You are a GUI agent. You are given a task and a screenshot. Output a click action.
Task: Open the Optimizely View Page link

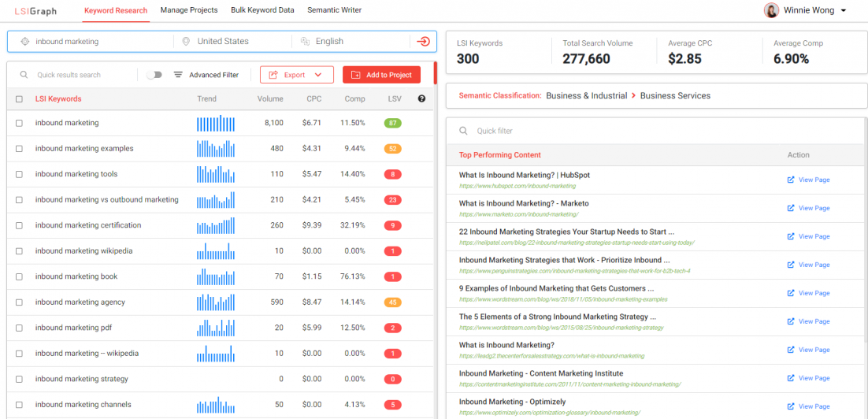tap(809, 406)
